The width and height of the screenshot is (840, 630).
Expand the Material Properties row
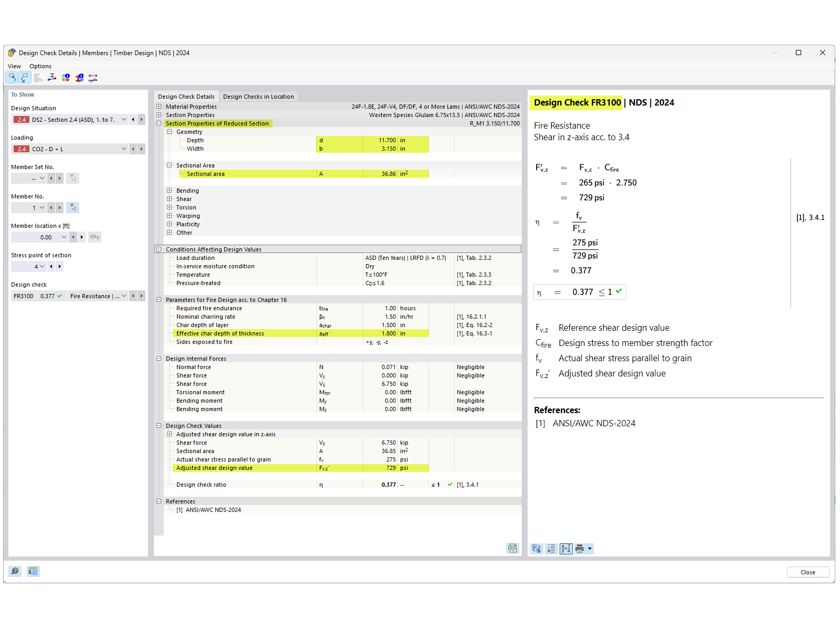159,107
